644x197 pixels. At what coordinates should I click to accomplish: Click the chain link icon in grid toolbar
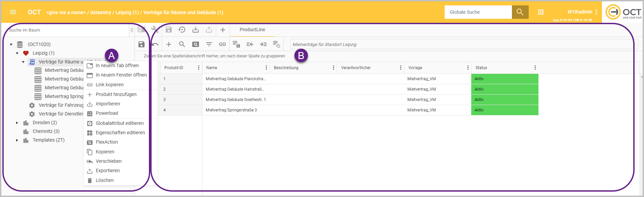(222, 44)
